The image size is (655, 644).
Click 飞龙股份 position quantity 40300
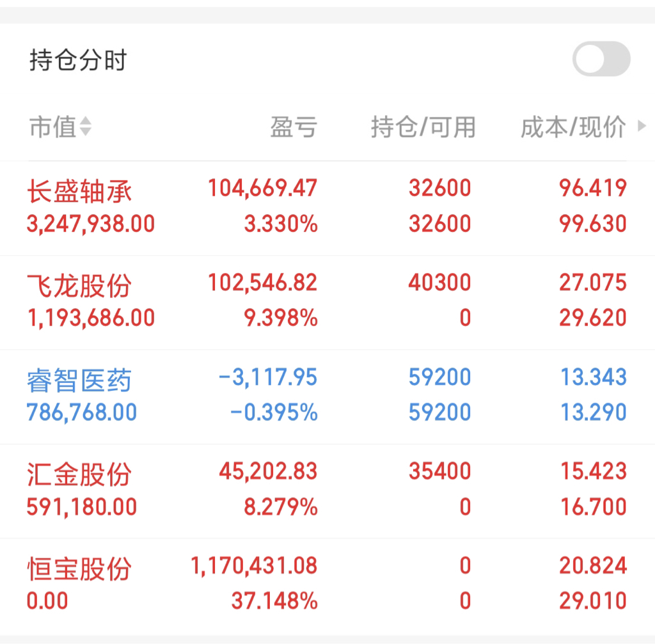click(439, 282)
